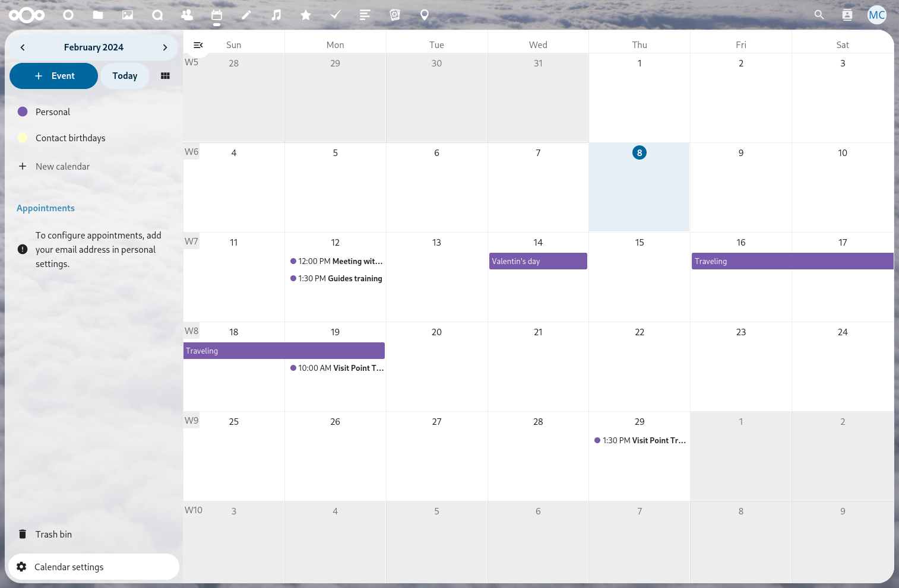
Task: Open the MC user account menu
Action: click(876, 15)
